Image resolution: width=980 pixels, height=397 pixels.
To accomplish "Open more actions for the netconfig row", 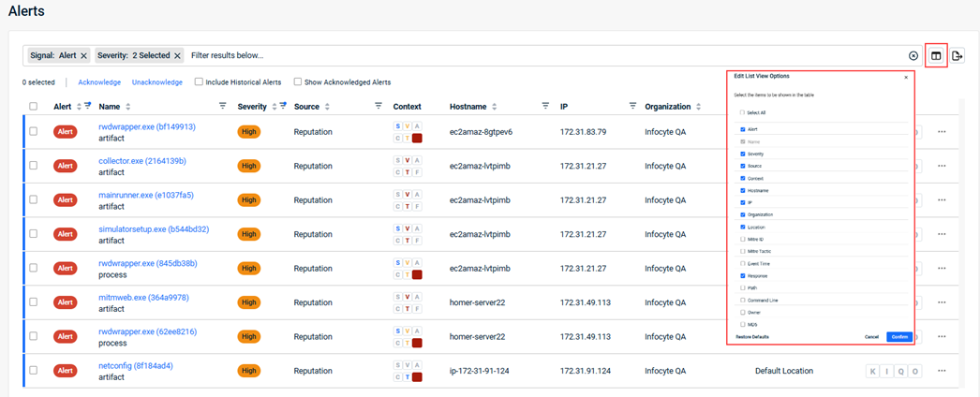I will 942,371.
